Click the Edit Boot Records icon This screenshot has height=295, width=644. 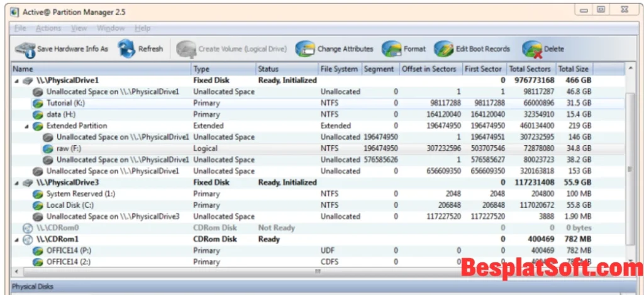click(x=444, y=49)
